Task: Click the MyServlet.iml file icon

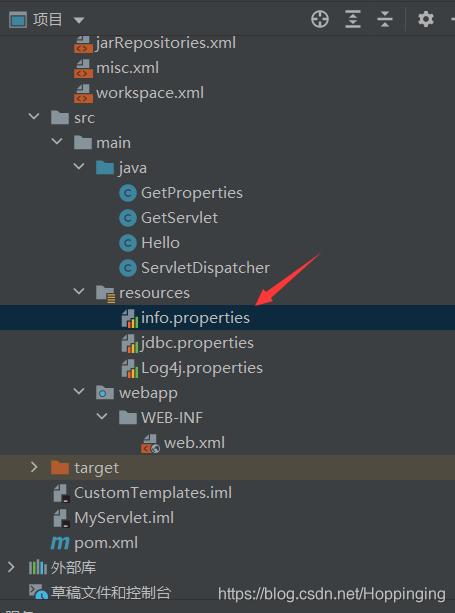Action: [x=62, y=519]
